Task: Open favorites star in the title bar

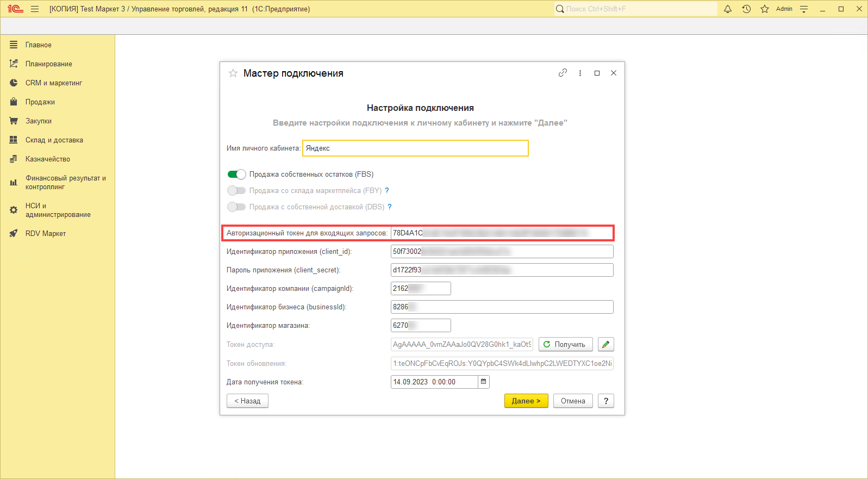Action: [x=765, y=9]
